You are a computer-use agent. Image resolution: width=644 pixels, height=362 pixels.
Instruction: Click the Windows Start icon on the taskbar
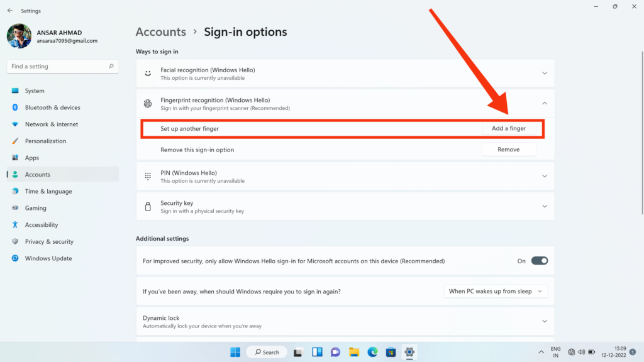(235, 352)
